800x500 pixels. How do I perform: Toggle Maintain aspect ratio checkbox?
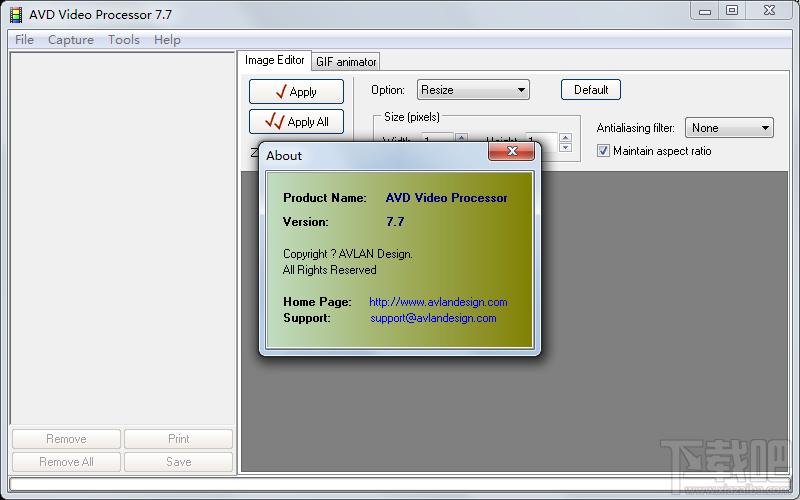(604, 151)
